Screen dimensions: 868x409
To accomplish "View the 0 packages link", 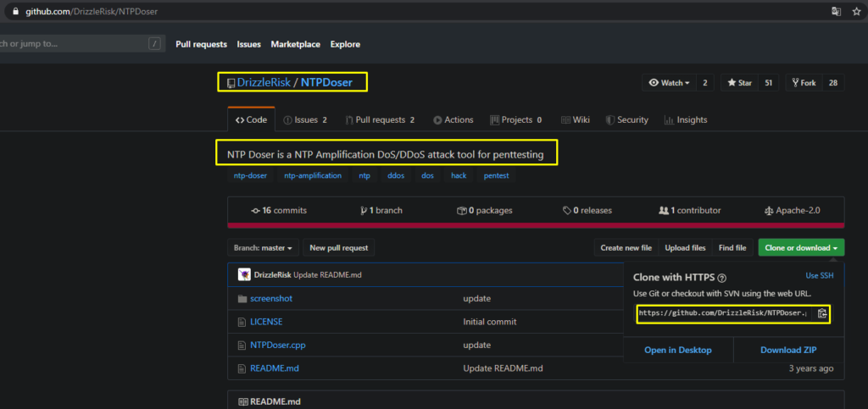I will [x=484, y=211].
